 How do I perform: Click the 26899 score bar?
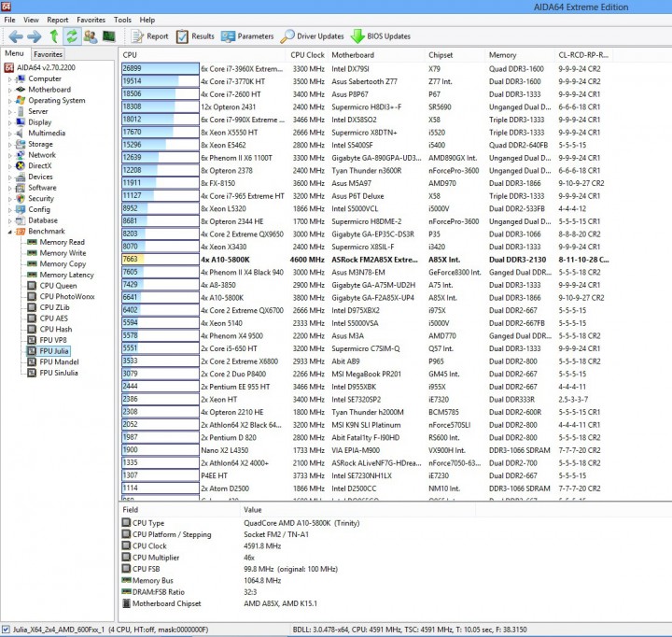pos(161,68)
